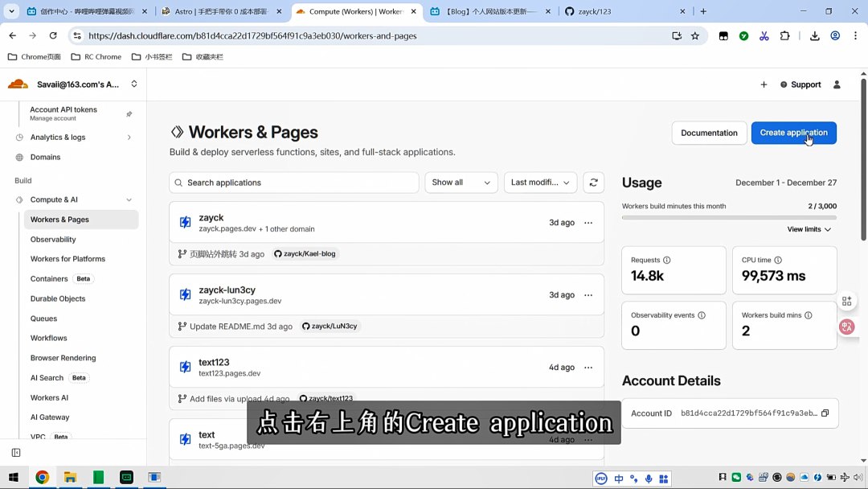Click the info icon beside CPU time
Viewport: 868px width, 489px height.
point(778,261)
